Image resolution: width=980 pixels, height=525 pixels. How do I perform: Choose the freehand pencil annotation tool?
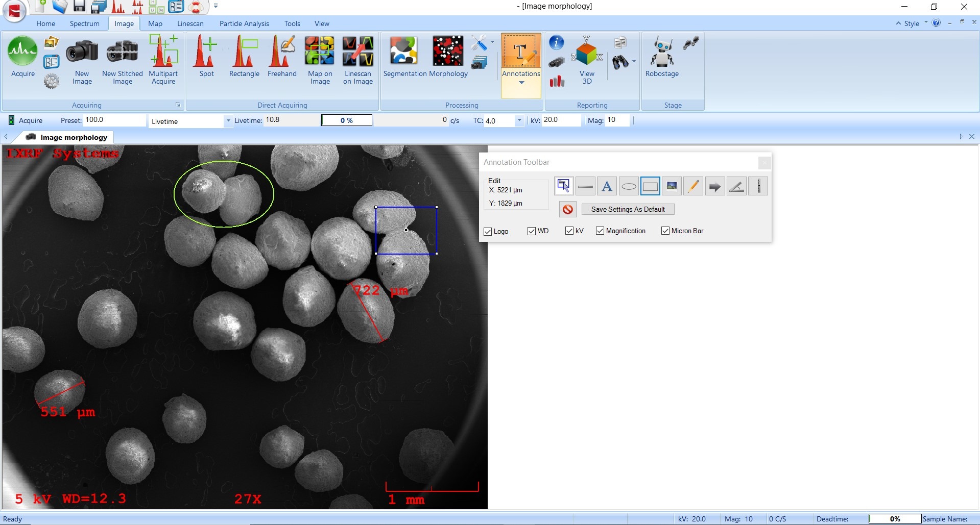point(694,186)
